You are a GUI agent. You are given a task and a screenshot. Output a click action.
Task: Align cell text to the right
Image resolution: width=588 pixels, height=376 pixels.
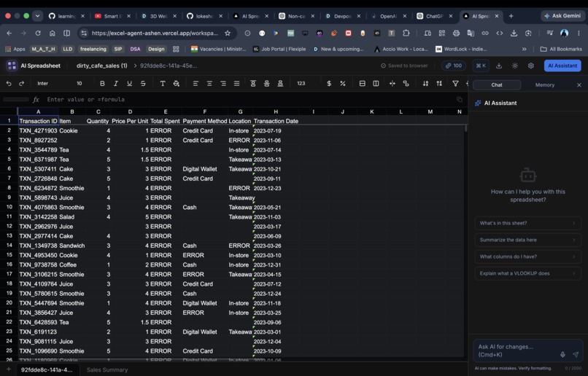(223, 84)
